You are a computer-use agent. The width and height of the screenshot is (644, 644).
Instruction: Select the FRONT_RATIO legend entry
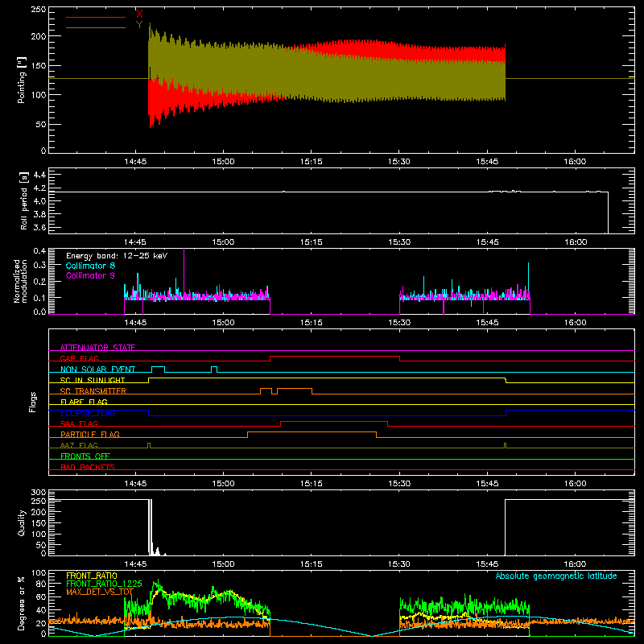(x=92, y=576)
